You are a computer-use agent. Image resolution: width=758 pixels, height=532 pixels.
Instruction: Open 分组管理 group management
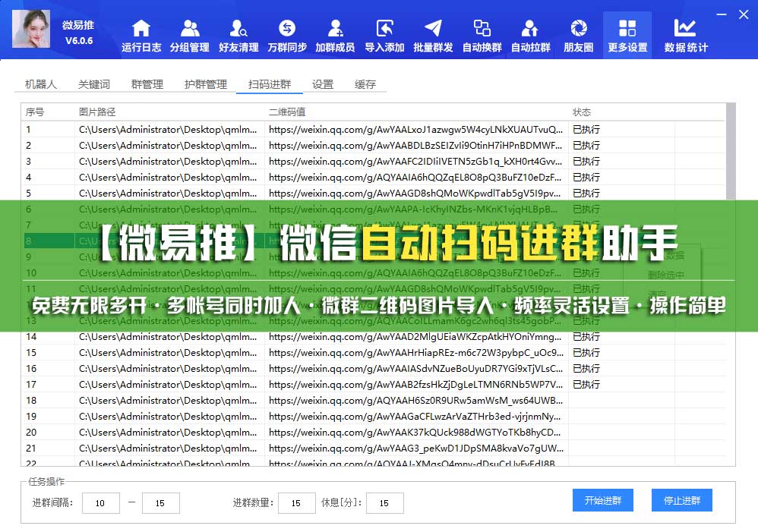(189, 36)
